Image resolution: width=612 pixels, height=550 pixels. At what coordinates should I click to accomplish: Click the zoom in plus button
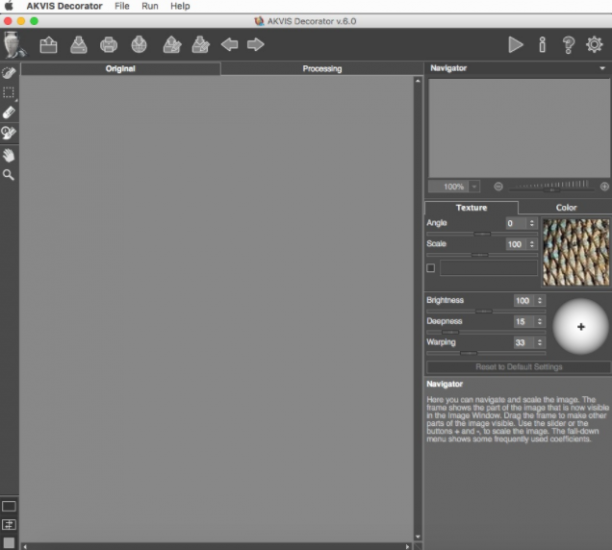pyautogui.click(x=604, y=187)
